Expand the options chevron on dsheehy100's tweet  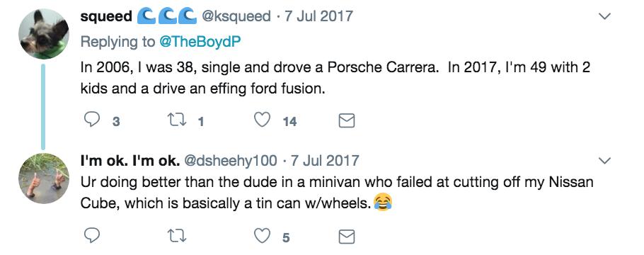click(x=604, y=160)
